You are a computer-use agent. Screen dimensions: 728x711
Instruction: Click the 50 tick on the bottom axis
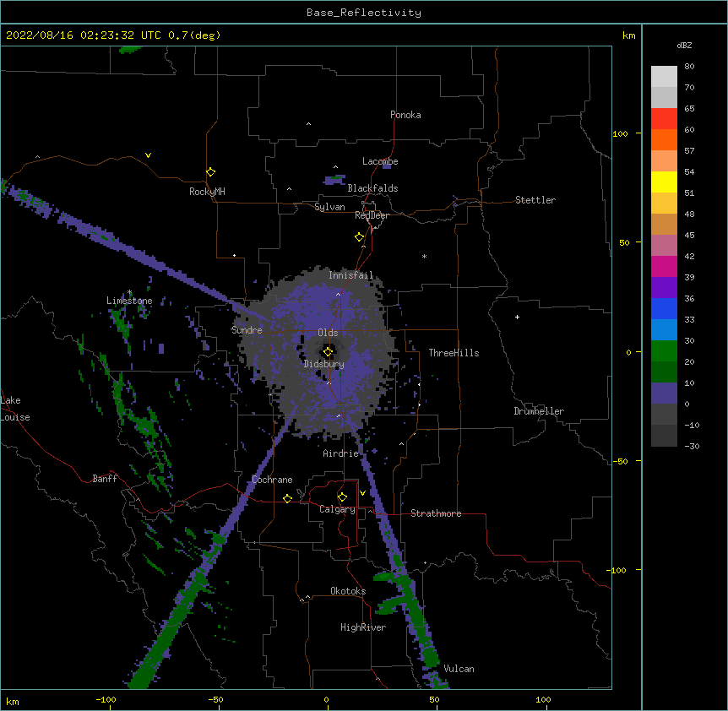click(x=434, y=699)
